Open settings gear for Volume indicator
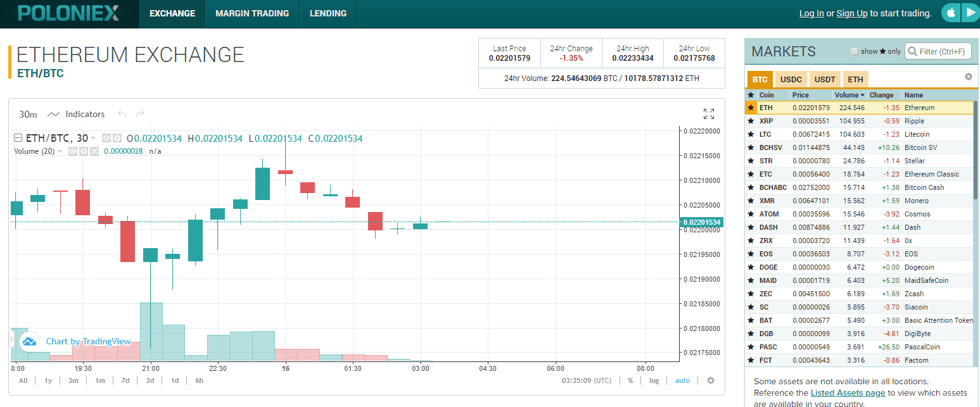Screen dimensions: 980x407 click(83, 151)
